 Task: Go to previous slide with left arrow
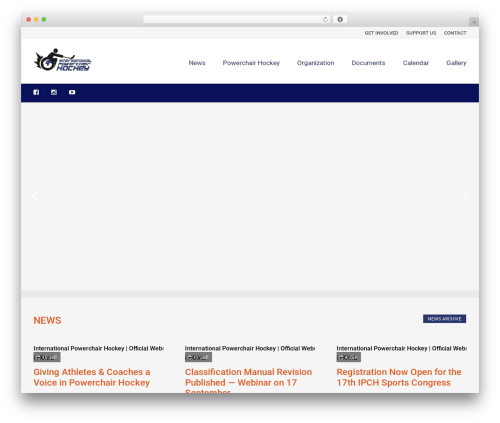pyautogui.click(x=36, y=196)
